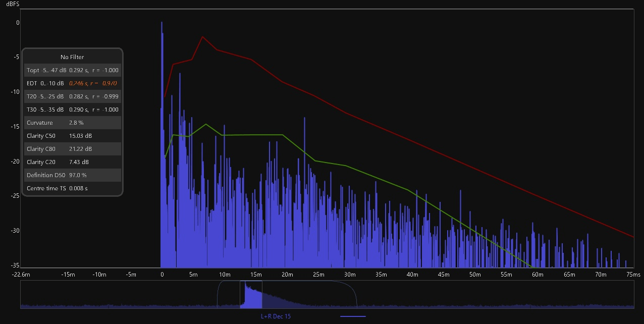644x324 pixels.
Task: Click the purple trace line swatch in legend
Action: (x=352, y=316)
